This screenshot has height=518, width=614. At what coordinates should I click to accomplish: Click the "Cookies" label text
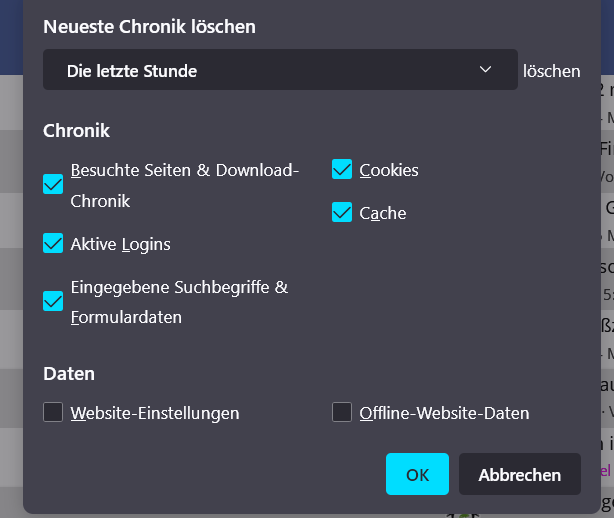389,170
